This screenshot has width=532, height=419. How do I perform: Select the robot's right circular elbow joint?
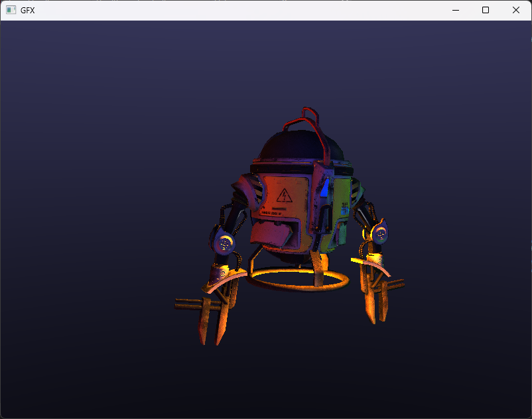pyautogui.click(x=381, y=233)
